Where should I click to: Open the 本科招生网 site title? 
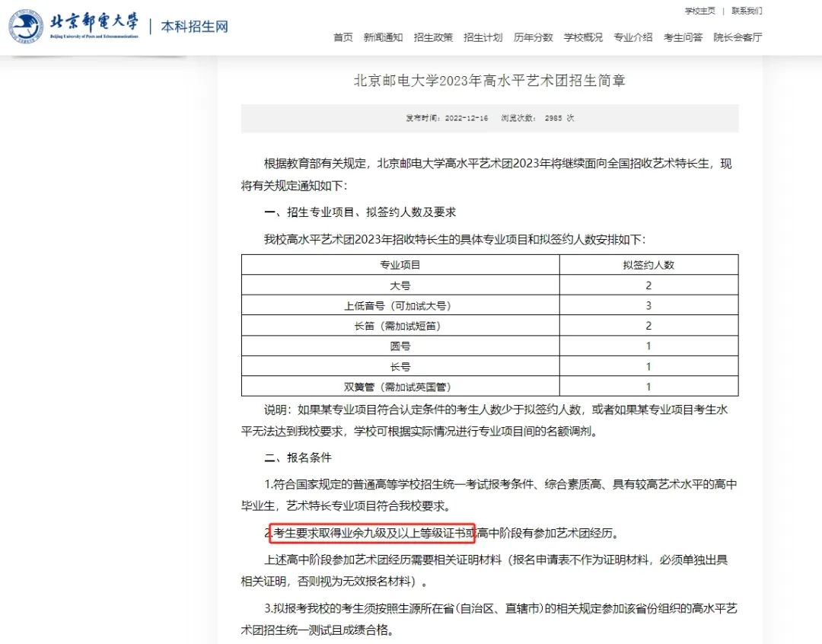tap(195, 27)
